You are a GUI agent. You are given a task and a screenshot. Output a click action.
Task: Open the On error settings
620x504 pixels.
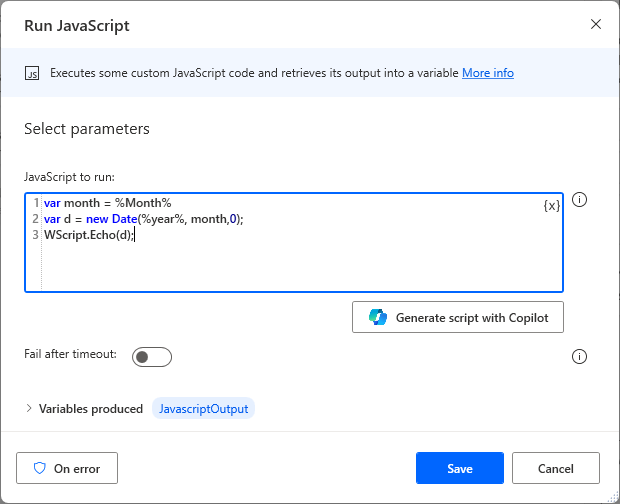67,468
